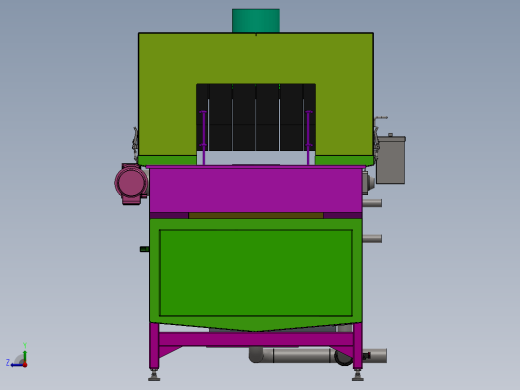Select the lower gray stub pipe on right
The image size is (520, 390).
(372, 238)
